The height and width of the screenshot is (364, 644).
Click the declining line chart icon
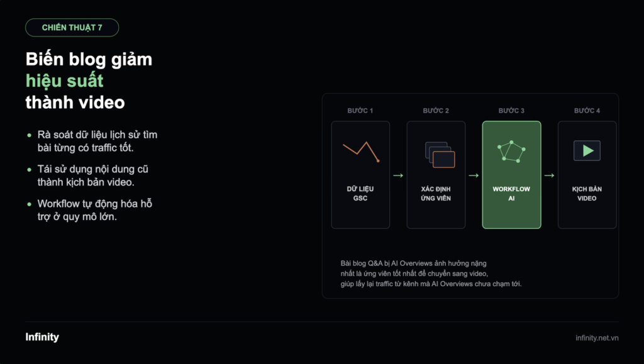[361, 152]
